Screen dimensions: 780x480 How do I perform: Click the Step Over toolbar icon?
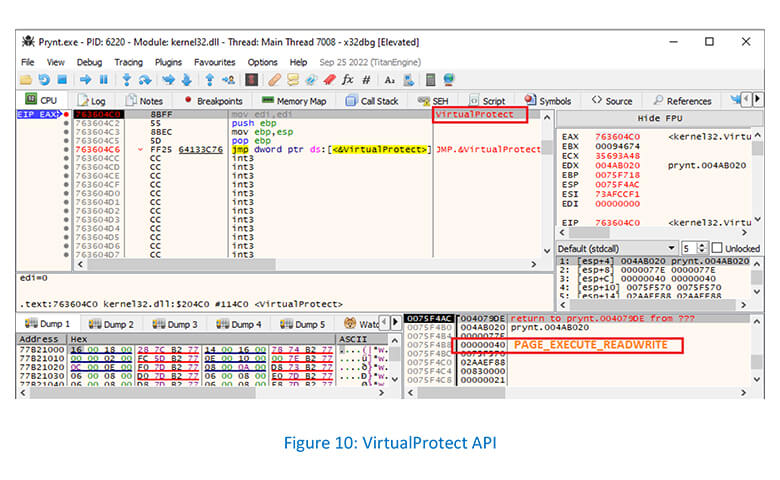[x=145, y=80]
